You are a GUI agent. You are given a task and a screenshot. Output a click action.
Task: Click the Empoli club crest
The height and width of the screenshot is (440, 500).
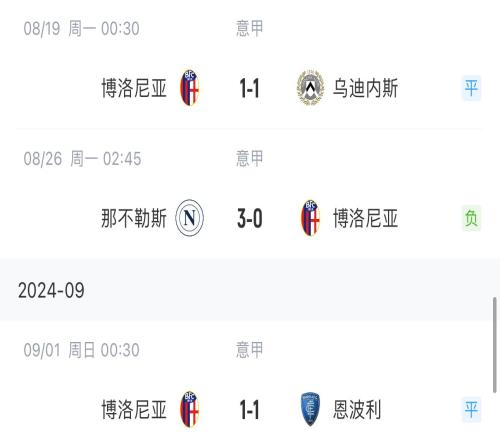[310, 409]
